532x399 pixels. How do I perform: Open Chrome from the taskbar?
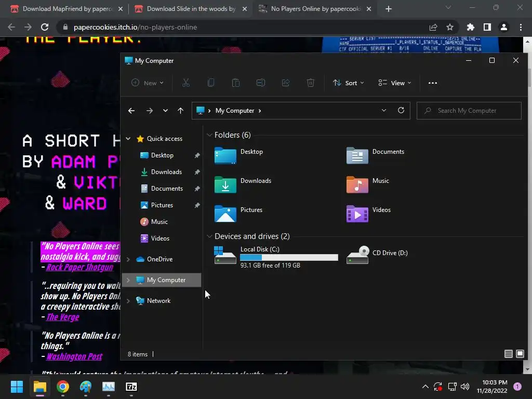click(x=63, y=387)
